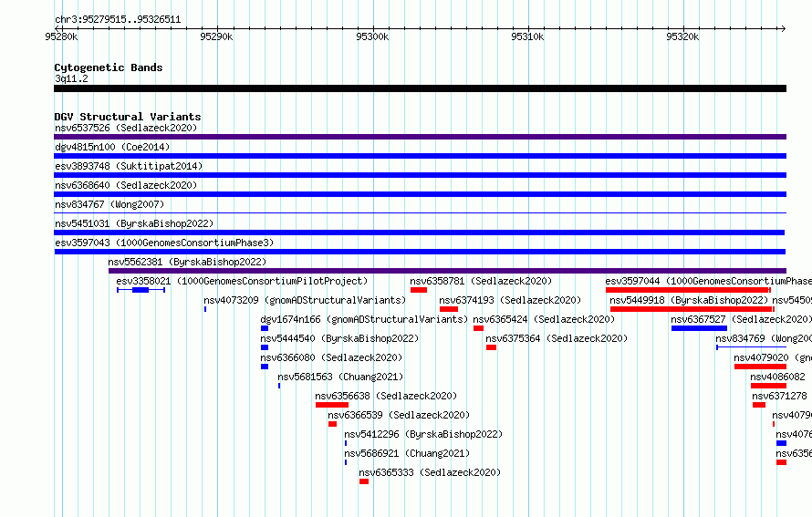Click the 3q11.2 band label
The width and height of the screenshot is (812, 517).
71,78
